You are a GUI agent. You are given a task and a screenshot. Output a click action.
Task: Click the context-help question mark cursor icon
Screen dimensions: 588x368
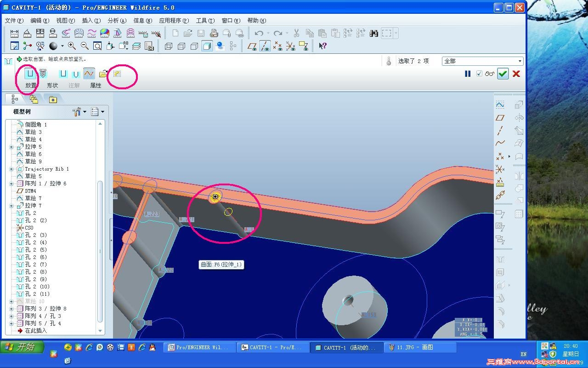pos(322,46)
